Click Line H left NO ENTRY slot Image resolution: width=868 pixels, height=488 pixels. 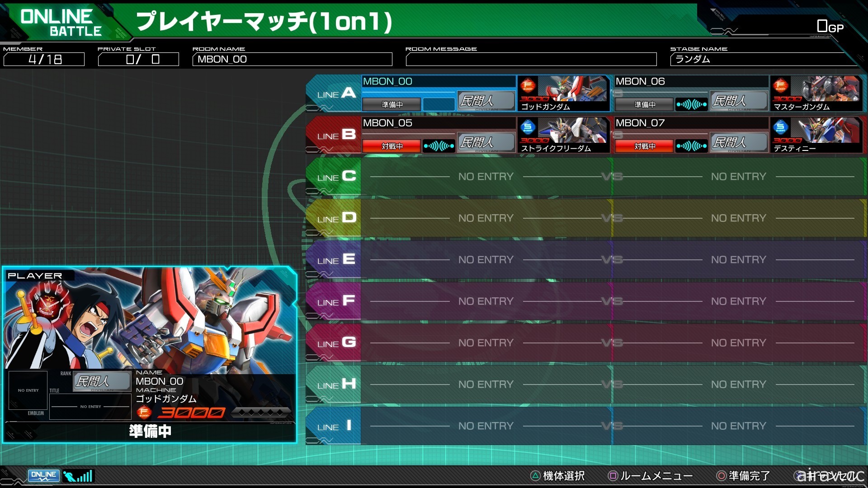(486, 385)
